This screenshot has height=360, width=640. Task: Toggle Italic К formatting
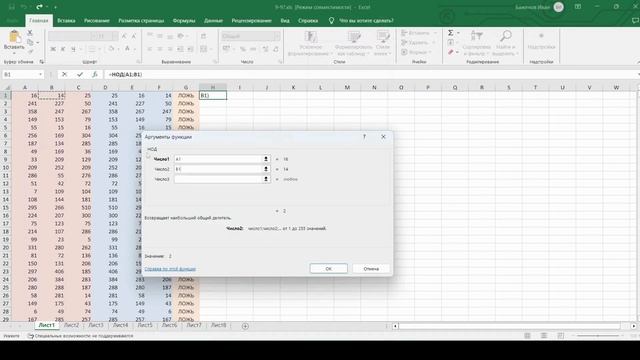pyautogui.click(x=63, y=49)
